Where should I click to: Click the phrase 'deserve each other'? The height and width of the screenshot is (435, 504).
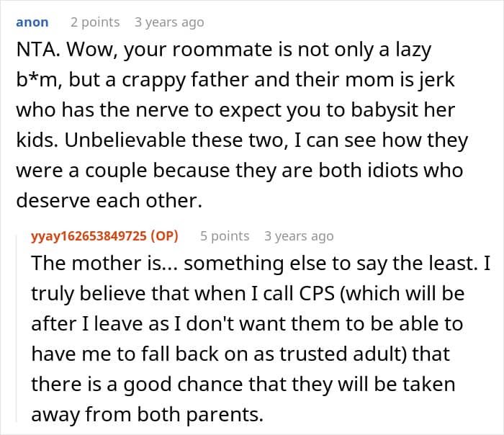pyautogui.click(x=107, y=201)
